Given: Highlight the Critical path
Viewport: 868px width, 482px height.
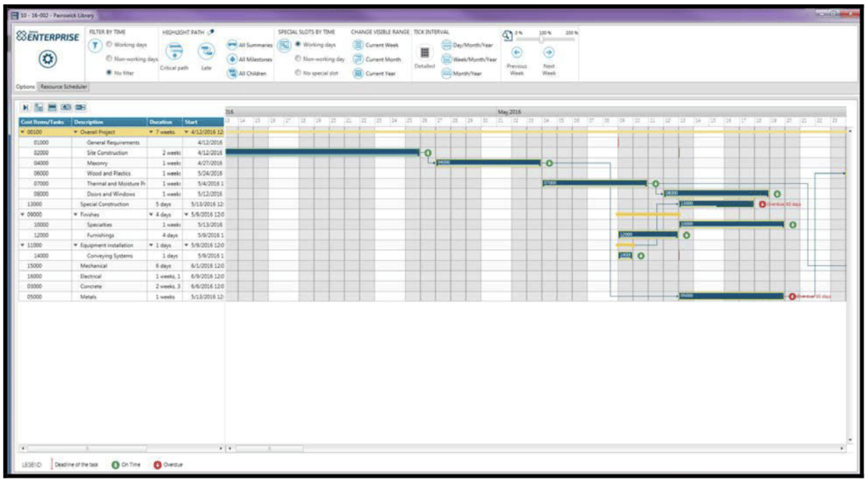Looking at the screenshot, I should click(174, 57).
